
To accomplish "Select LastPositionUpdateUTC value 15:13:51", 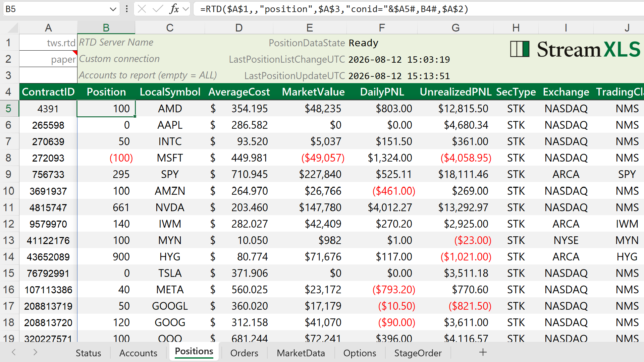I will pyautogui.click(x=399, y=76).
